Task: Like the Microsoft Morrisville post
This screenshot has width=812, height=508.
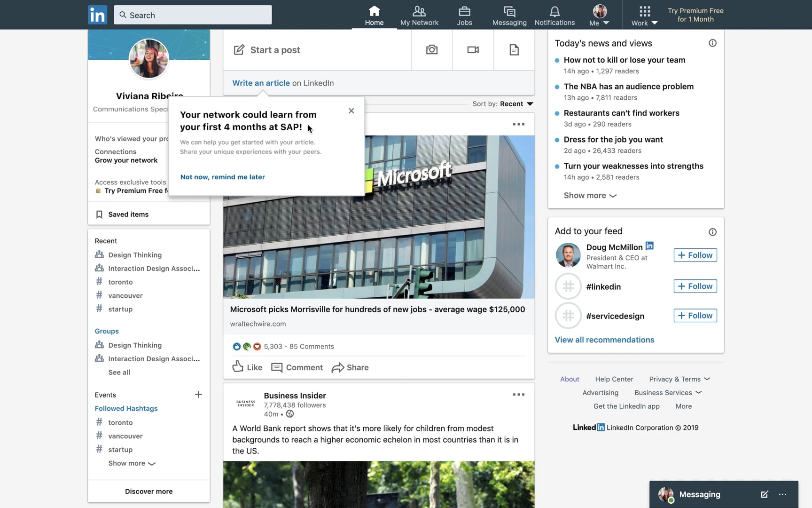Action: point(247,367)
